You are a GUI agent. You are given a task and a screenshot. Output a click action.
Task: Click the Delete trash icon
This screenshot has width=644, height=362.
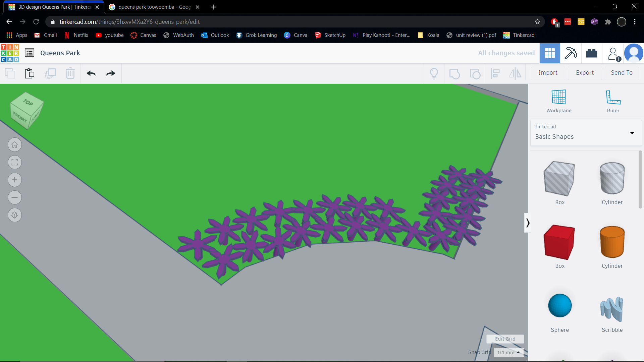[x=70, y=73]
